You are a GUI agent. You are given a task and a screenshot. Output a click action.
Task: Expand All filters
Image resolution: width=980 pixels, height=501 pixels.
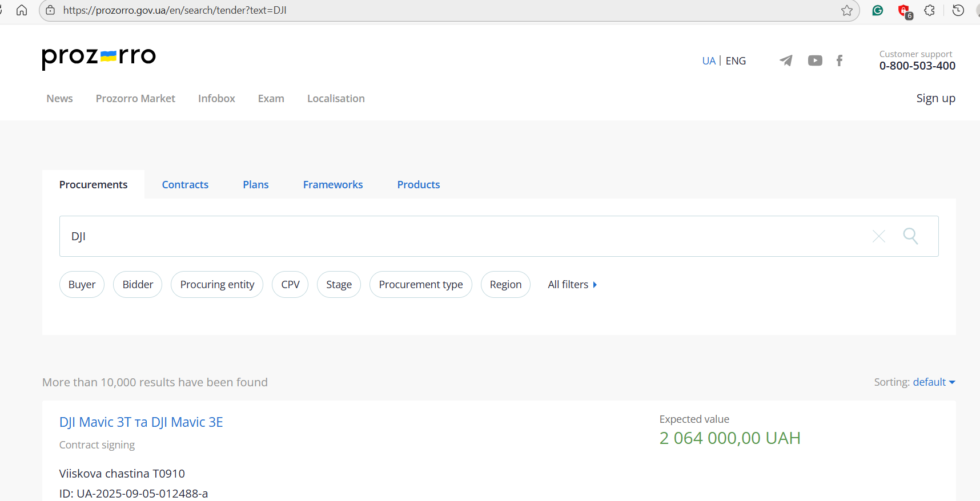point(572,284)
